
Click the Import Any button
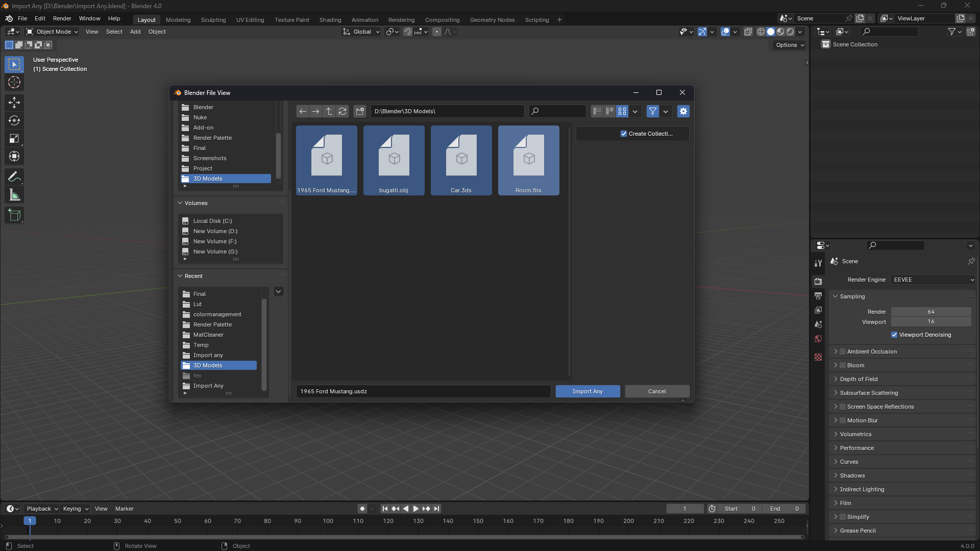587,391
